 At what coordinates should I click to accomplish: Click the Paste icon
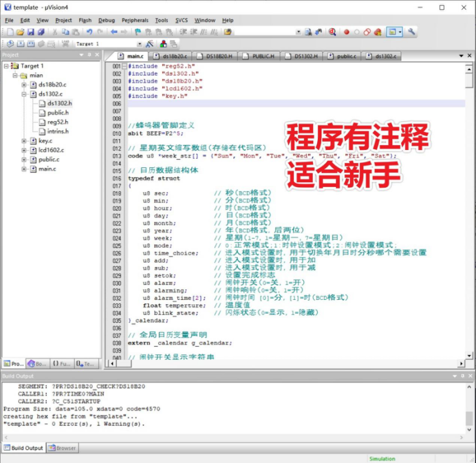point(76,32)
